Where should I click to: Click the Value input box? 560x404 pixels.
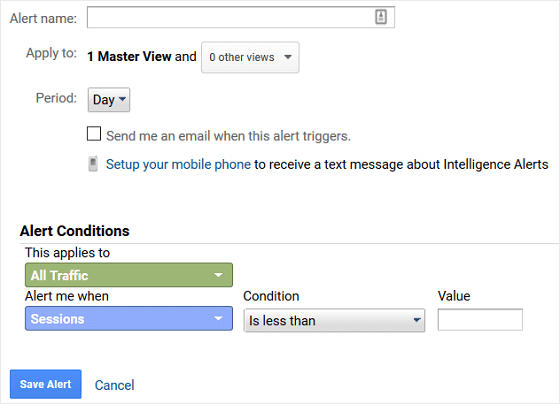click(x=480, y=320)
